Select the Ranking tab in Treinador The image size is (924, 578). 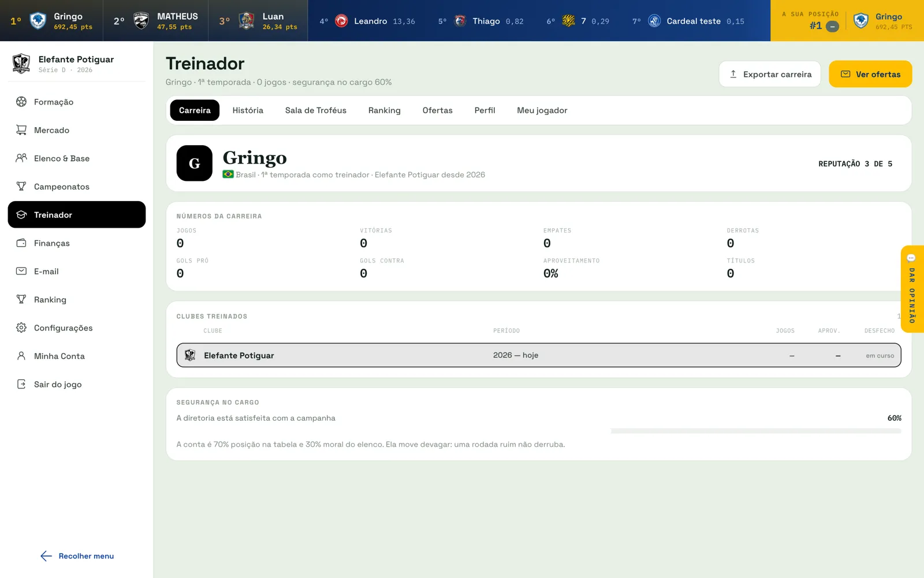pos(385,110)
